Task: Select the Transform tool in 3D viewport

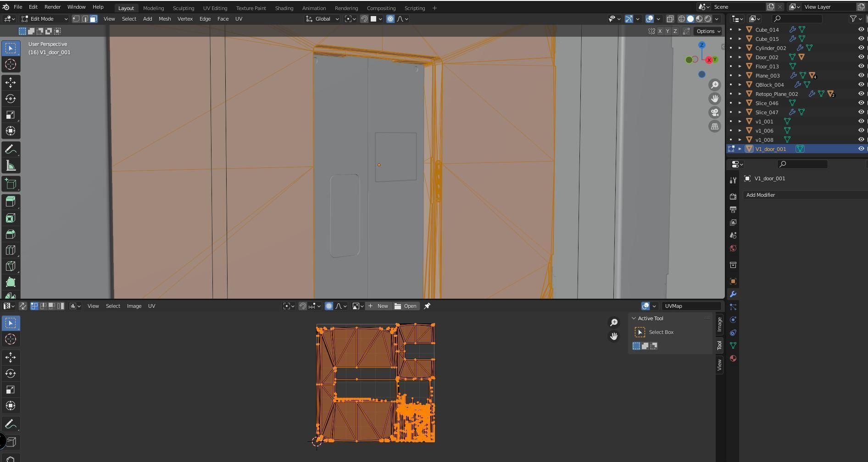Action: 11,131
